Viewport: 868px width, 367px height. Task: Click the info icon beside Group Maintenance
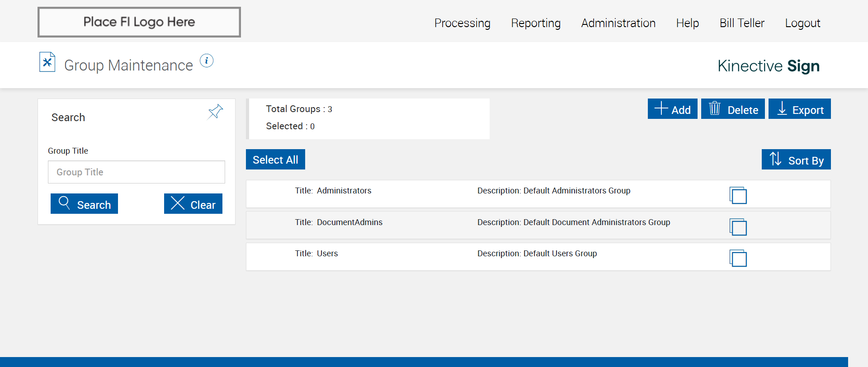(207, 61)
